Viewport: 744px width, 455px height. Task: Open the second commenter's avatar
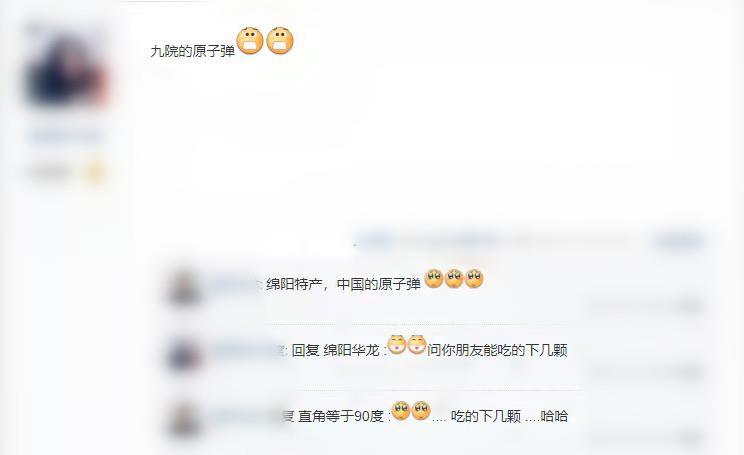point(184,354)
